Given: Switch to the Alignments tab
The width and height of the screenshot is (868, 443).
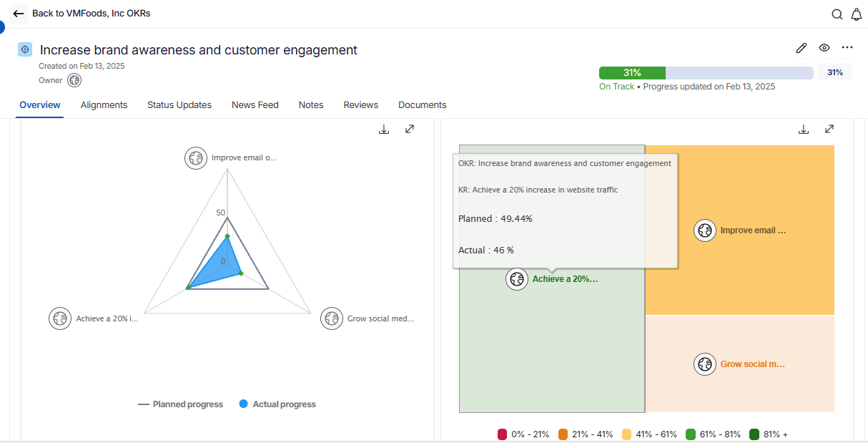Looking at the screenshot, I should (x=104, y=105).
